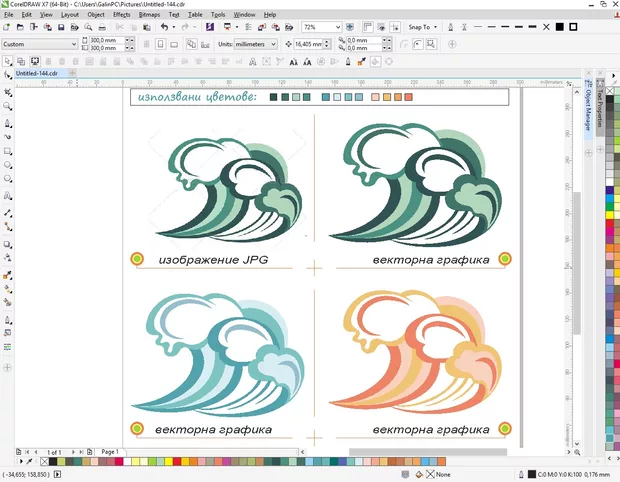Select the Shape edit tool
This screenshot has height=482, width=620.
7,75
